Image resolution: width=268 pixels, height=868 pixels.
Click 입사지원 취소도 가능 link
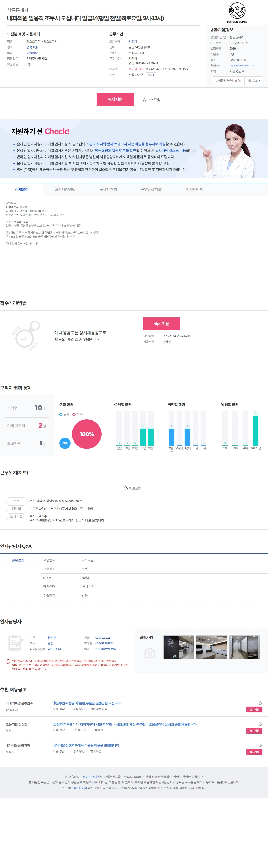point(170,150)
